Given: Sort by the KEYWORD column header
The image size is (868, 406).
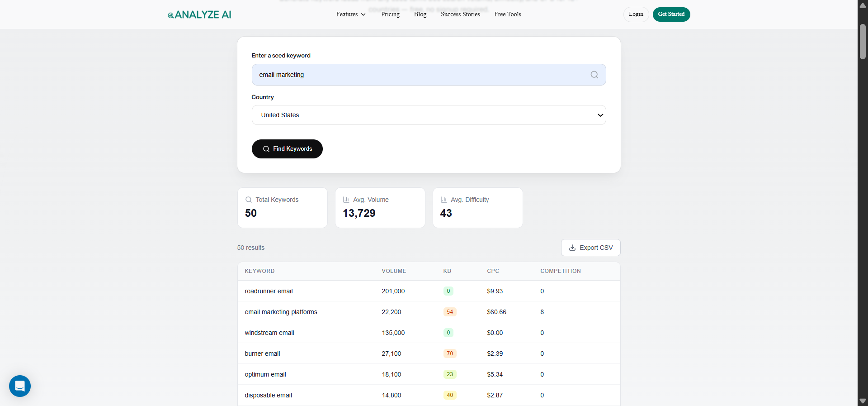Looking at the screenshot, I should [x=259, y=271].
